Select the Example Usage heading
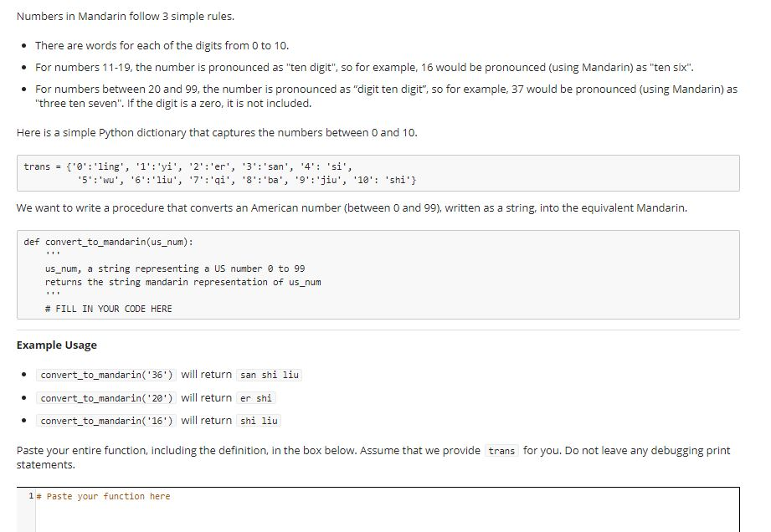This screenshot has height=532, width=771. [x=56, y=345]
